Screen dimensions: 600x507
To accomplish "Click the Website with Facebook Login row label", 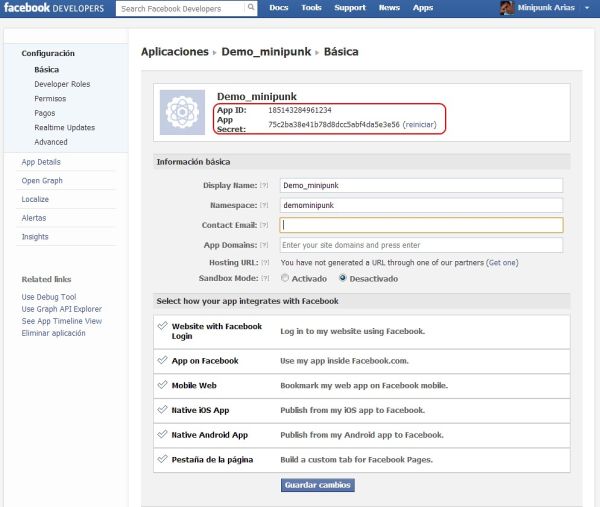I will point(217,331).
